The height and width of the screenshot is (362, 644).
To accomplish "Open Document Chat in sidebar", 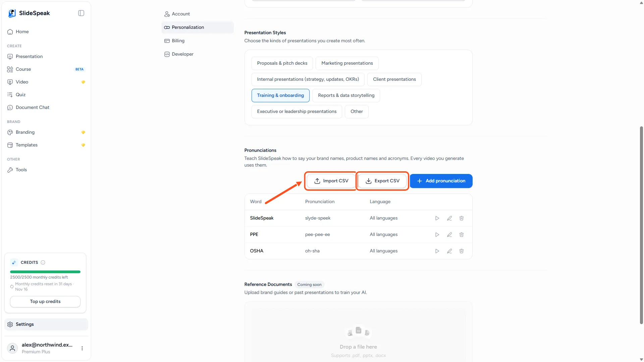I will tap(46, 108).
